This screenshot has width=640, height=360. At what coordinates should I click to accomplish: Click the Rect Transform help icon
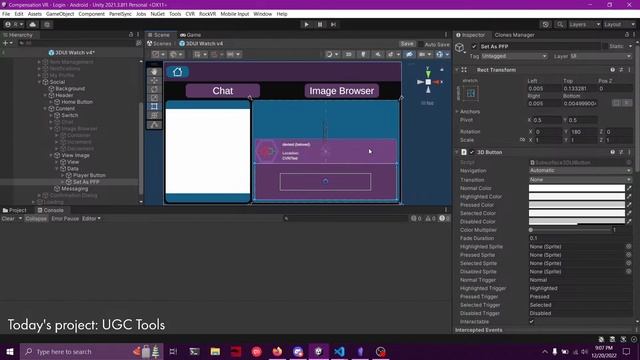click(x=613, y=70)
